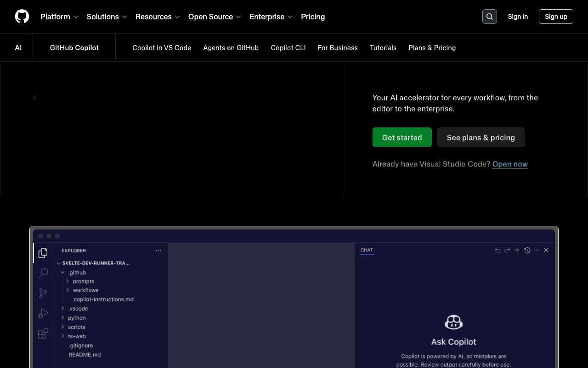The image size is (588, 368).
Task: Open the Extensions blocks icon
Action: pos(43,333)
